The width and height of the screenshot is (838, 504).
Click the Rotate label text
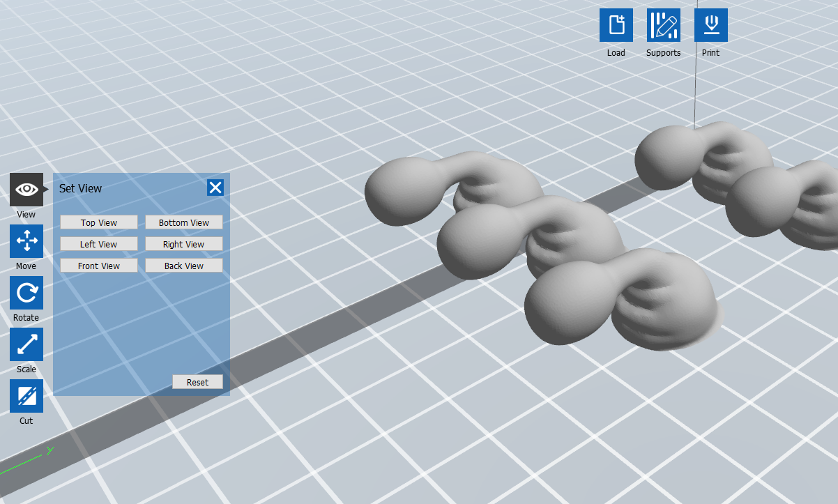pyautogui.click(x=26, y=318)
